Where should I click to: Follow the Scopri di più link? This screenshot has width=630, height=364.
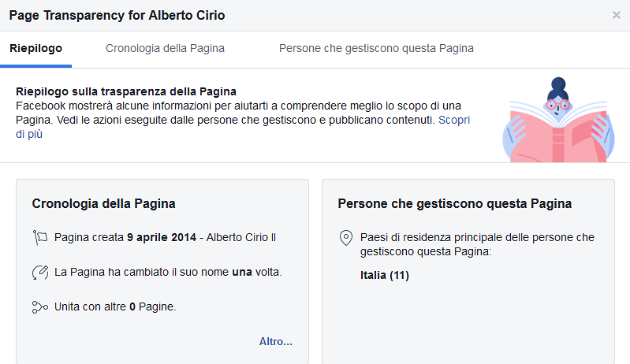[x=453, y=120]
